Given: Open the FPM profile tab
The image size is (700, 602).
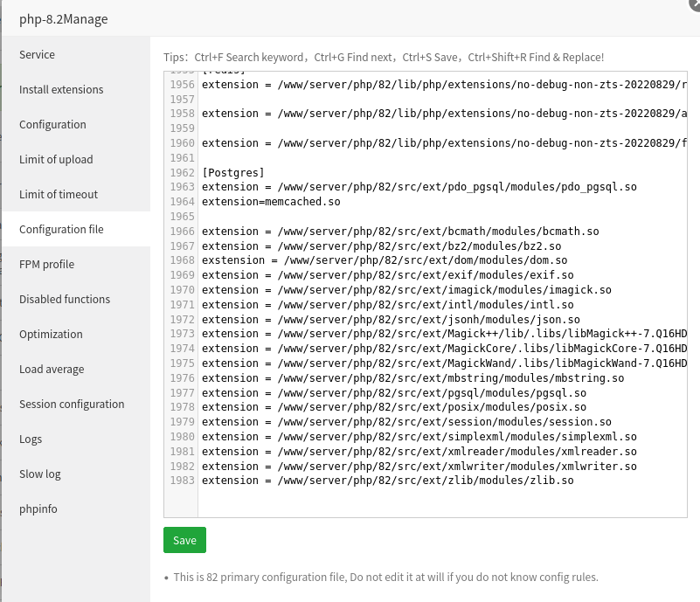Looking at the screenshot, I should point(46,264).
